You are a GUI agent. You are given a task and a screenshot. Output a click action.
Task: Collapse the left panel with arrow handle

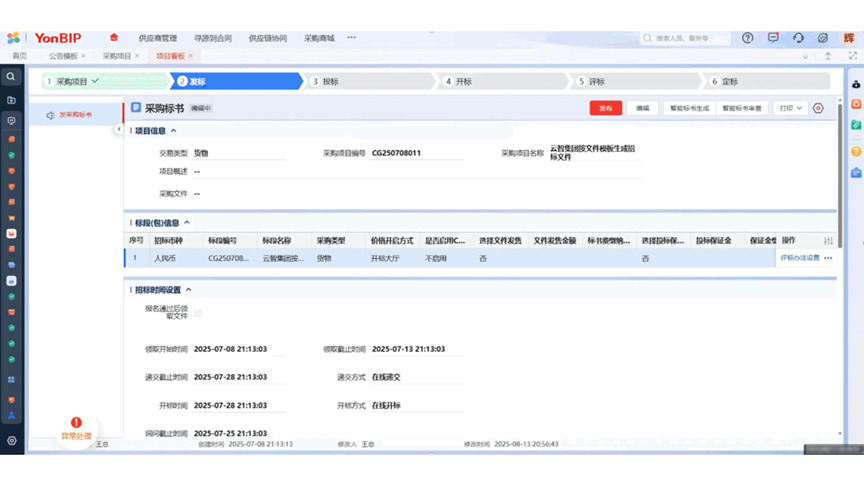[x=118, y=129]
